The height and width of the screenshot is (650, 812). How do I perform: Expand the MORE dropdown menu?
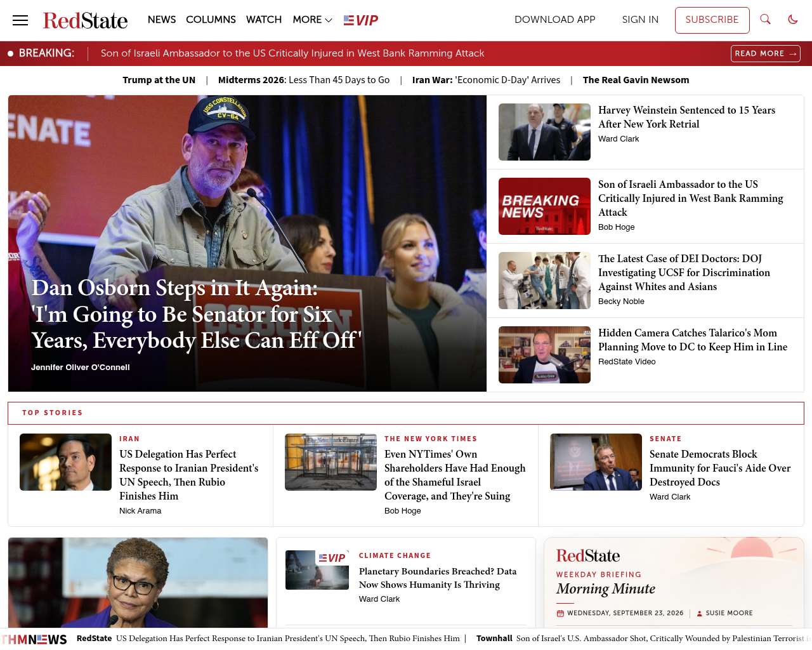[312, 20]
